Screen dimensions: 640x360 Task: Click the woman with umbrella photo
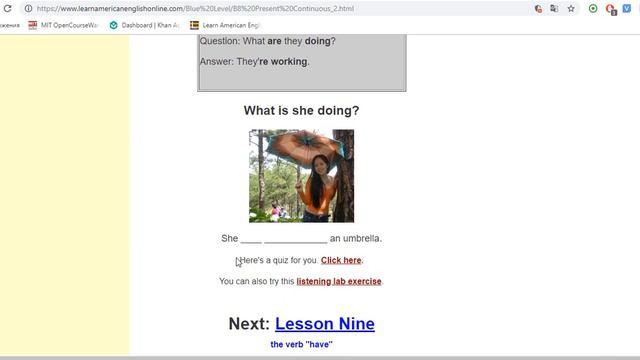(302, 176)
